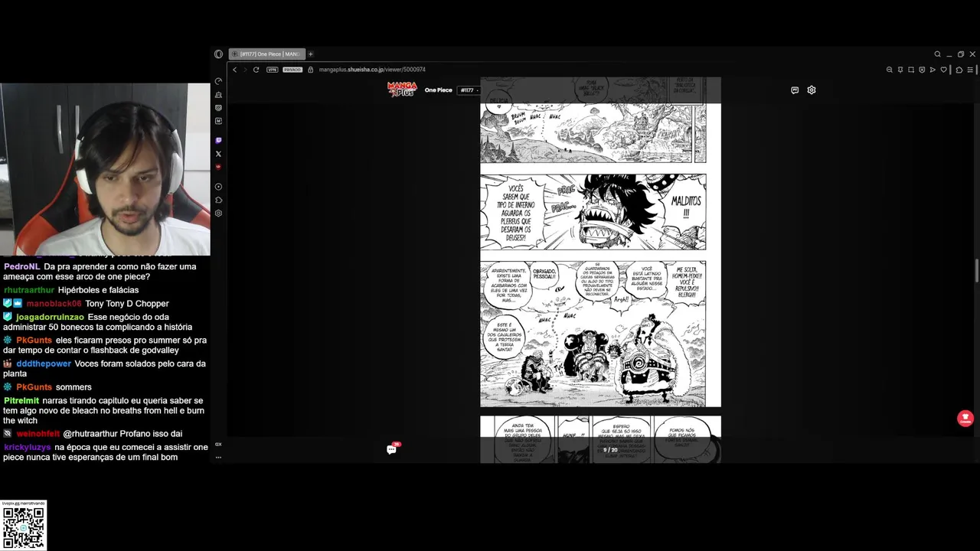980x551 pixels.
Task: Click the page's vertical scrollbar thumb
Action: [x=976, y=271]
